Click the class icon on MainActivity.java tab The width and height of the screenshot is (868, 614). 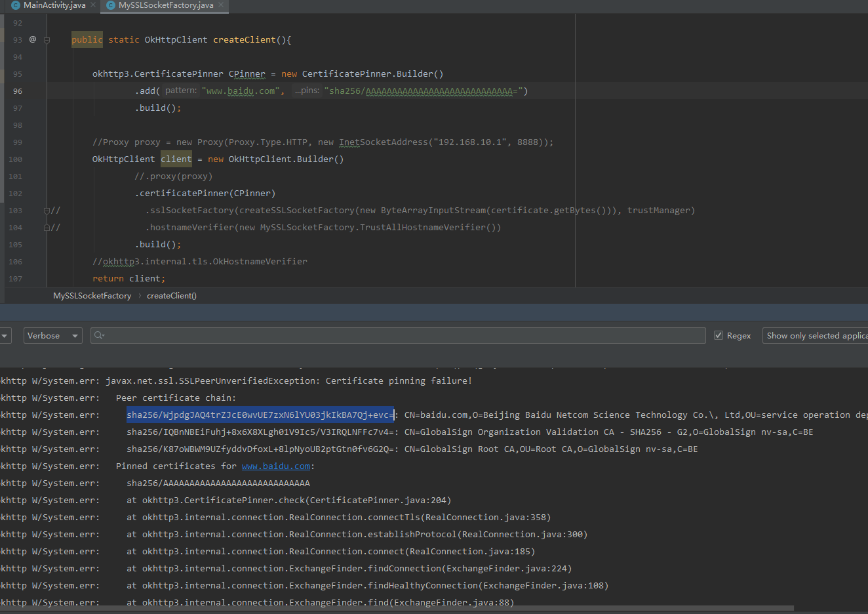16,5
